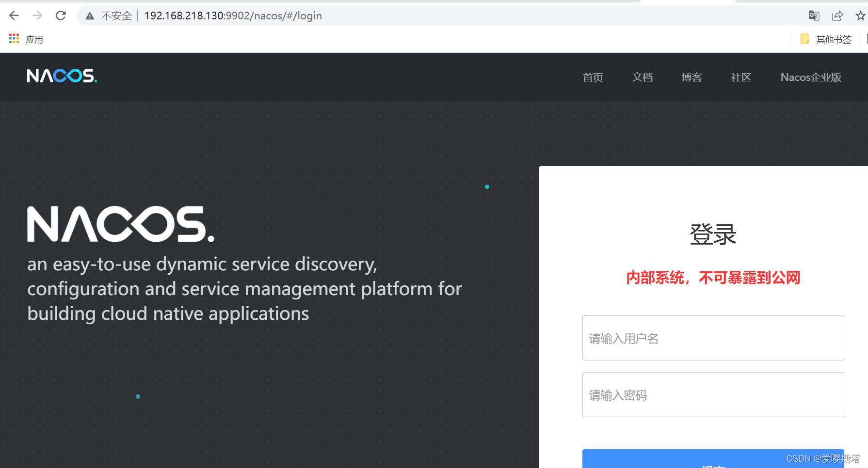Image resolution: width=868 pixels, height=468 pixels.
Task: Open the apps grid icon in bookmarks bar
Action: pos(14,39)
